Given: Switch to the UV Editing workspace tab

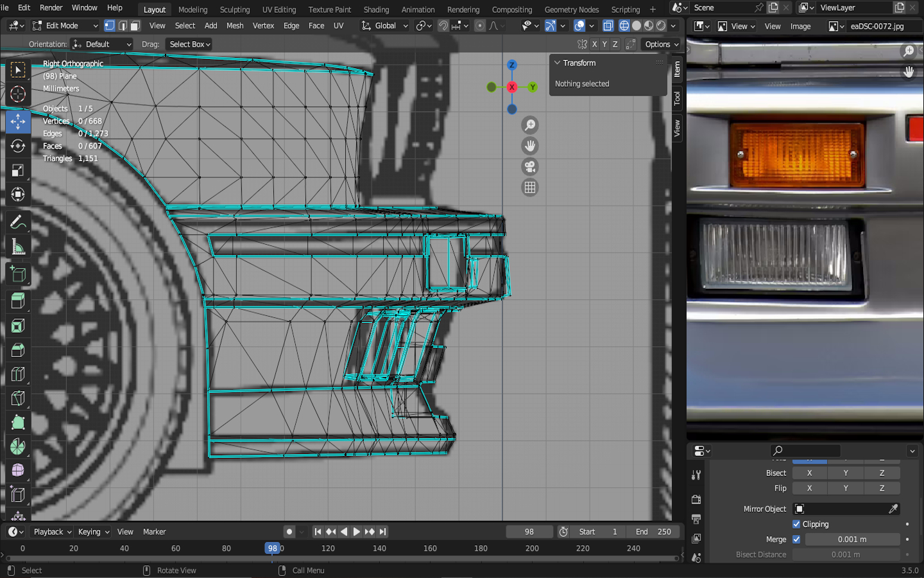Looking at the screenshot, I should click(x=278, y=10).
